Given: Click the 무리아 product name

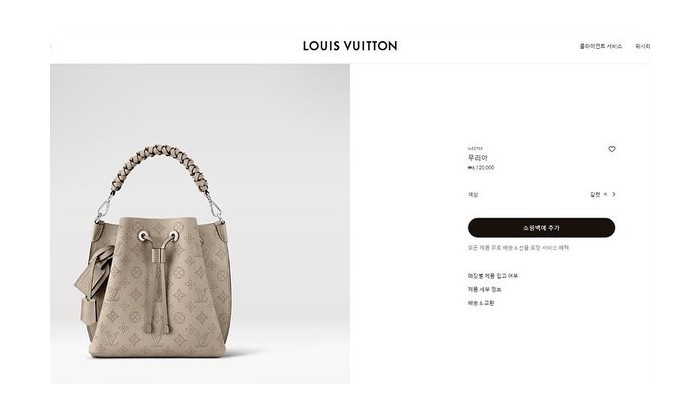Looking at the screenshot, I should 478,158.
